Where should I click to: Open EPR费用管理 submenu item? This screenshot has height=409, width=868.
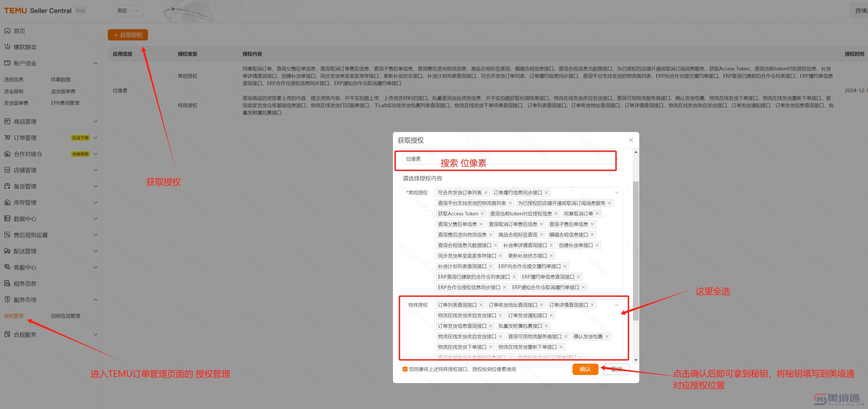[65, 103]
